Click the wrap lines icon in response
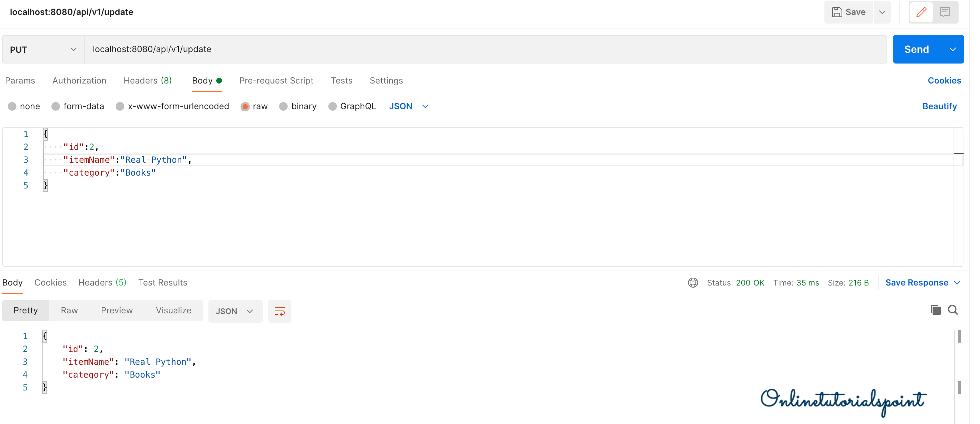This screenshot has width=980, height=424. pyautogui.click(x=280, y=311)
